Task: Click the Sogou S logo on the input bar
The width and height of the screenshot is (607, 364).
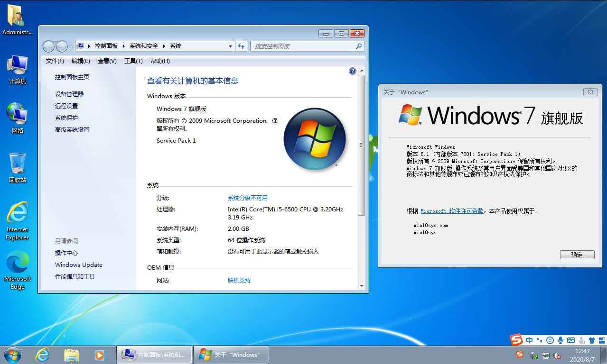Action: (x=516, y=339)
